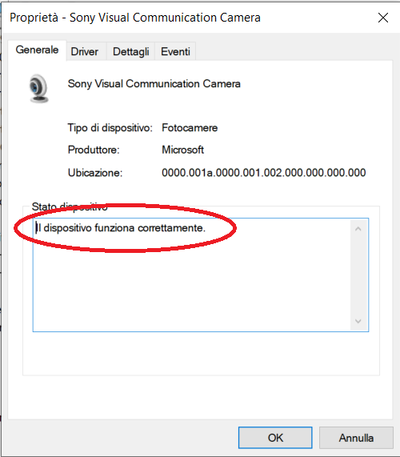Click the device status scrollbar track
Screen dimensions: 400x457
tap(358, 275)
